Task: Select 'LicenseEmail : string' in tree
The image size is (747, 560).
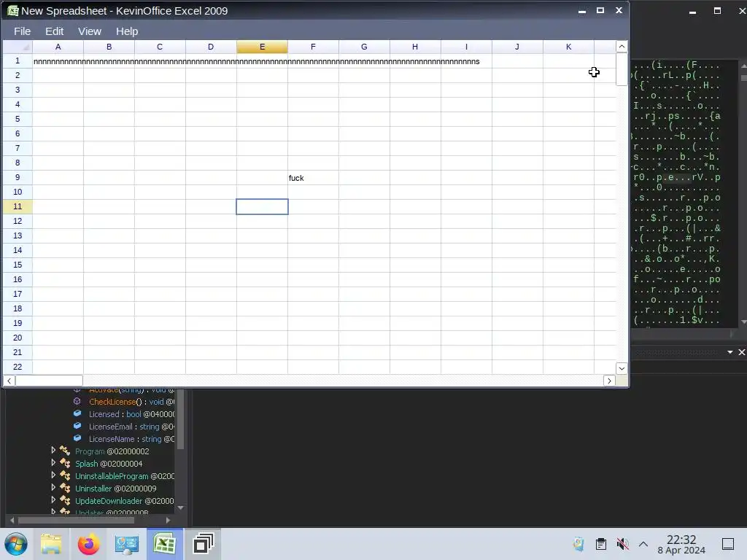Action: coord(131,427)
